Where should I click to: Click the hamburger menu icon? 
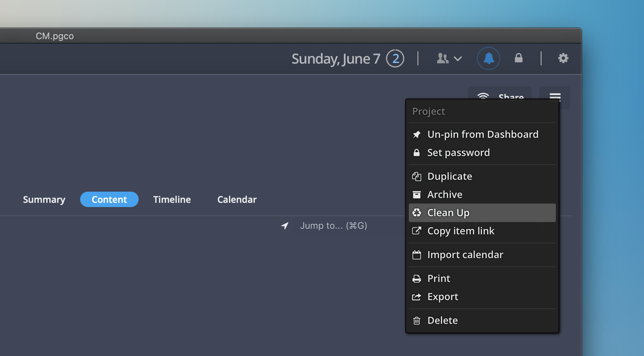click(x=555, y=96)
